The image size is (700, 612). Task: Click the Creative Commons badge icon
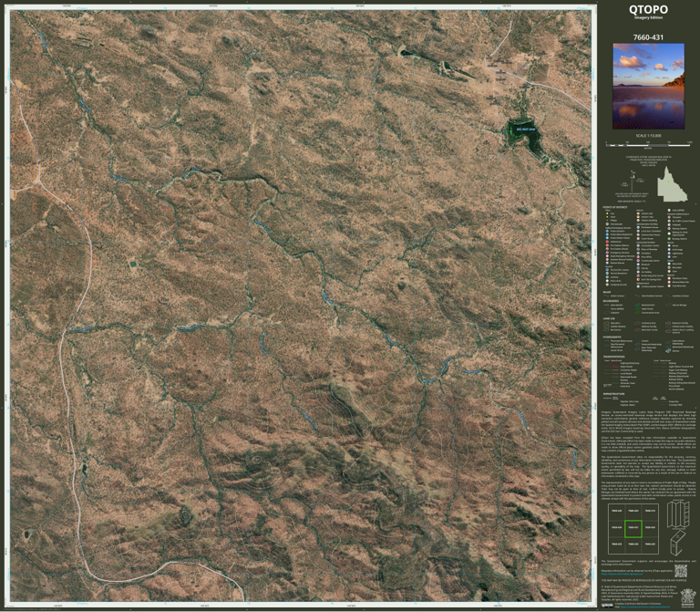click(x=607, y=606)
